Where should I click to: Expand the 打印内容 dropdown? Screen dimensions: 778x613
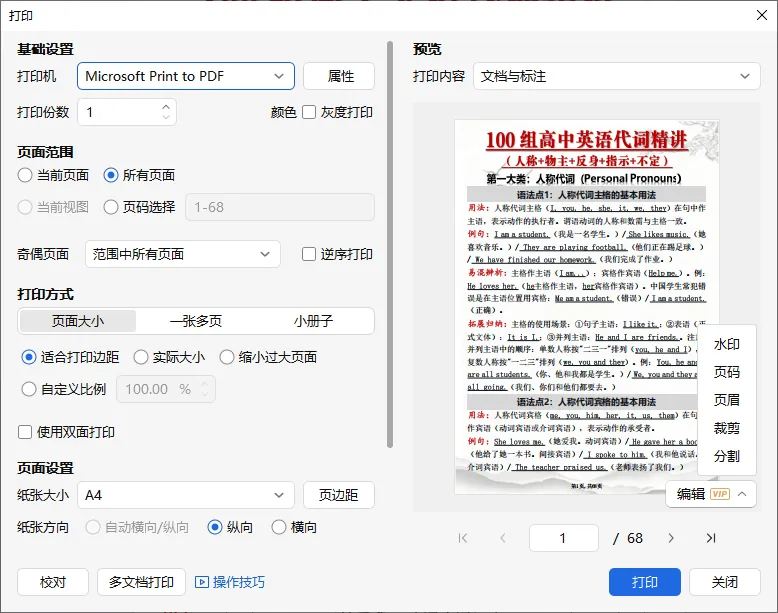(616, 76)
